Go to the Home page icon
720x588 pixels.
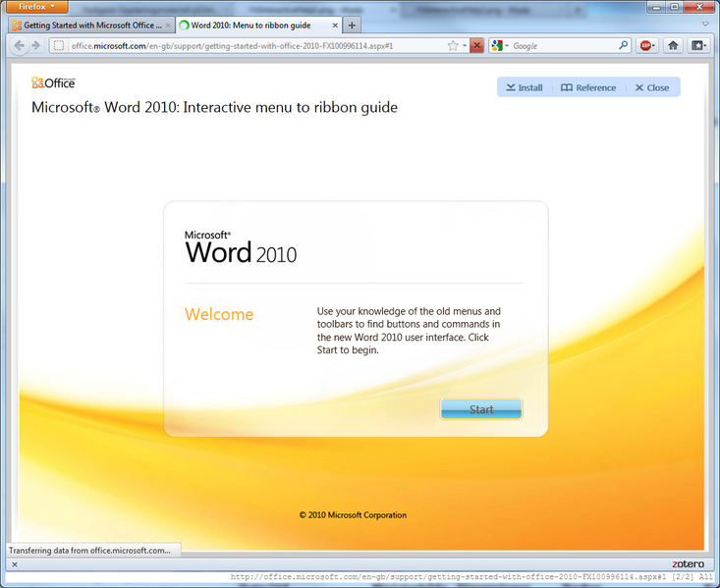tap(673, 45)
